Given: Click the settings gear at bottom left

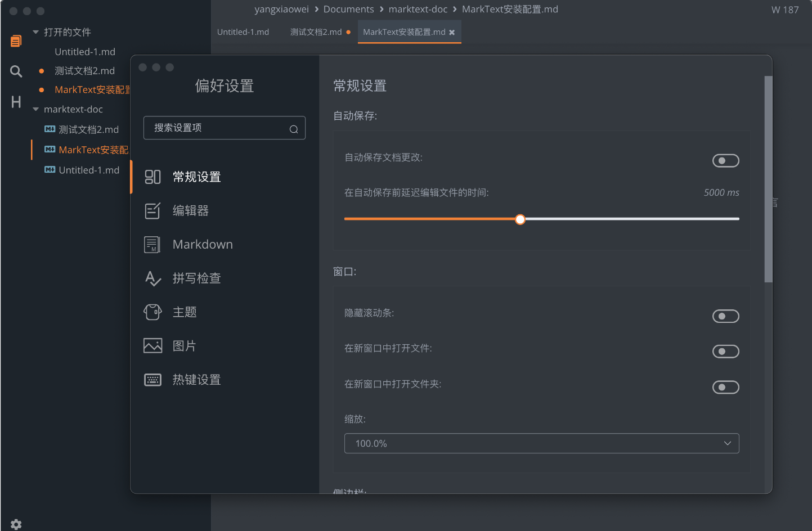Looking at the screenshot, I should pos(16,524).
